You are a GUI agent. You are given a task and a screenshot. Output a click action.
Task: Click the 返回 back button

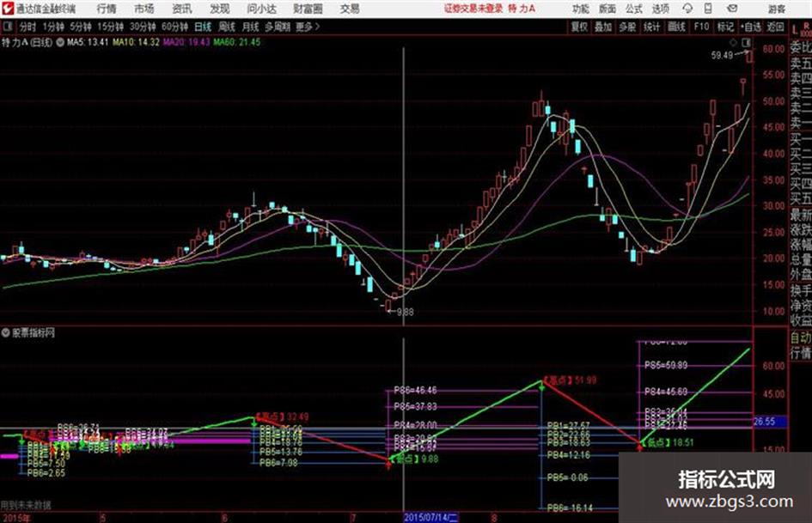775,27
